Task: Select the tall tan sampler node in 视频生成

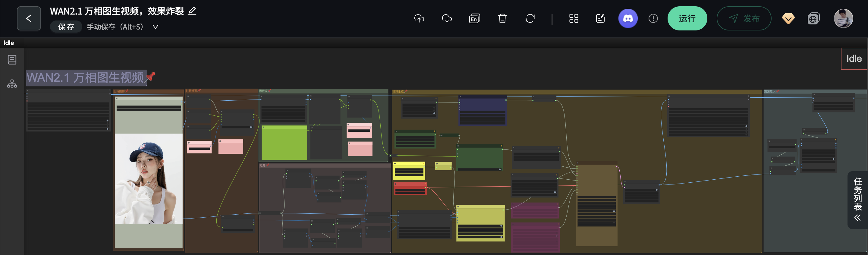Action: [597, 204]
